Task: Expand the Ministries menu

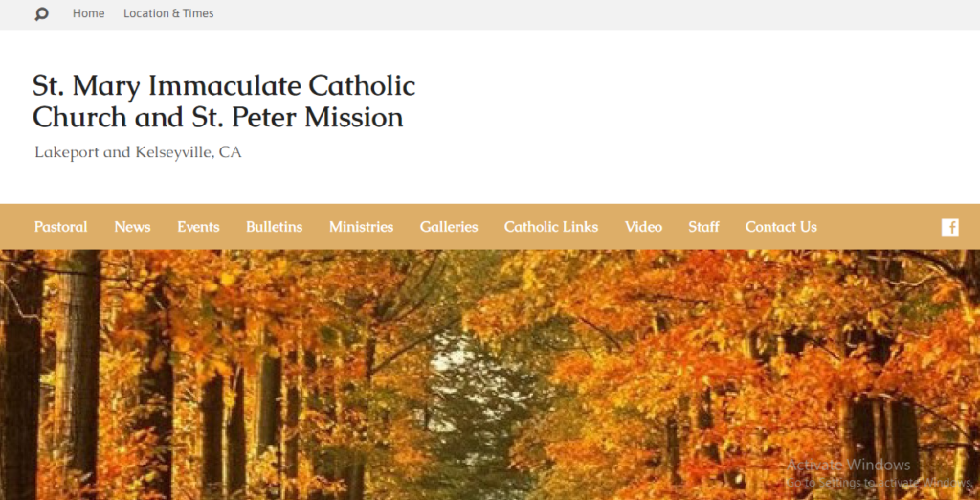Action: click(361, 227)
